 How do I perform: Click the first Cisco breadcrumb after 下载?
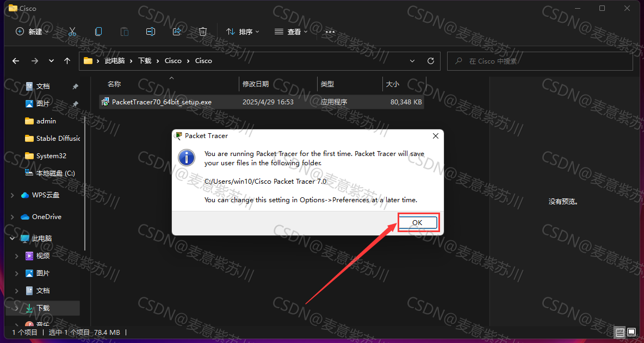click(x=173, y=61)
